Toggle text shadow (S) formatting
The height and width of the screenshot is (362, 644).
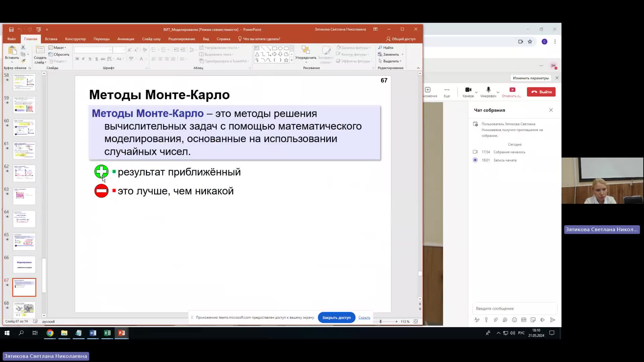pos(97,59)
